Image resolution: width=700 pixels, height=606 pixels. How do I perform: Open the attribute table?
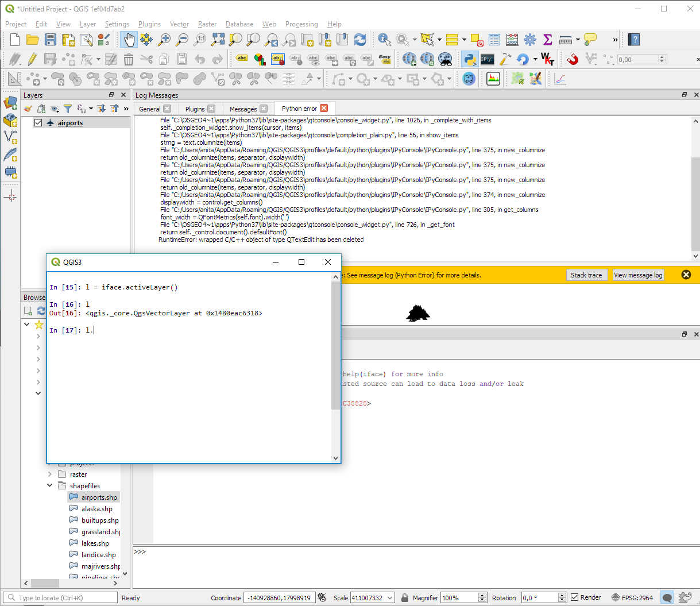click(494, 40)
